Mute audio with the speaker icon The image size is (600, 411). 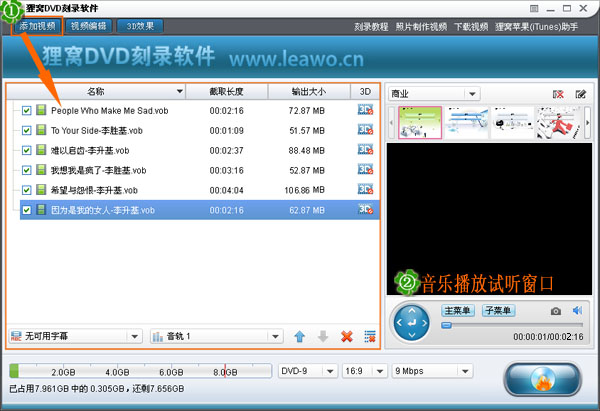577,310
